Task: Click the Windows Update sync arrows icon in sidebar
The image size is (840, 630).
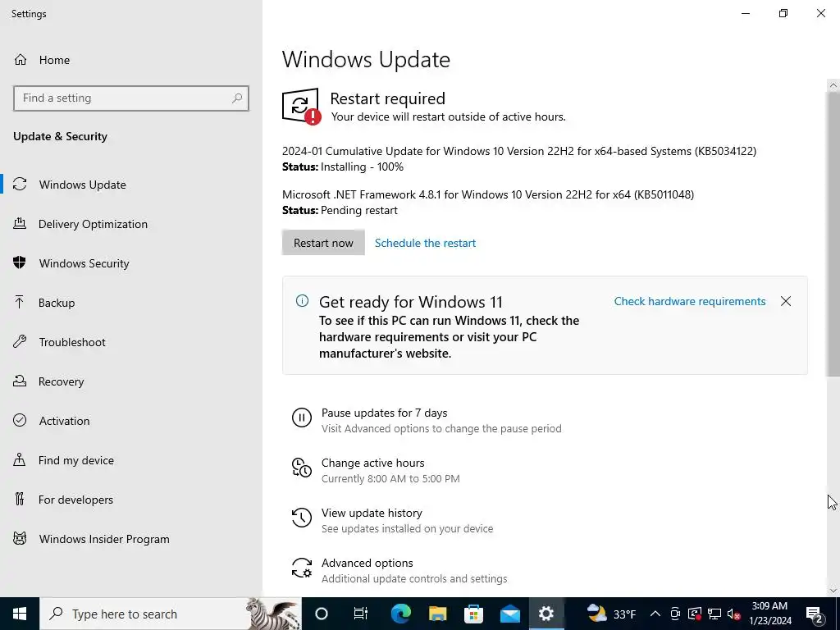Action: pos(20,185)
